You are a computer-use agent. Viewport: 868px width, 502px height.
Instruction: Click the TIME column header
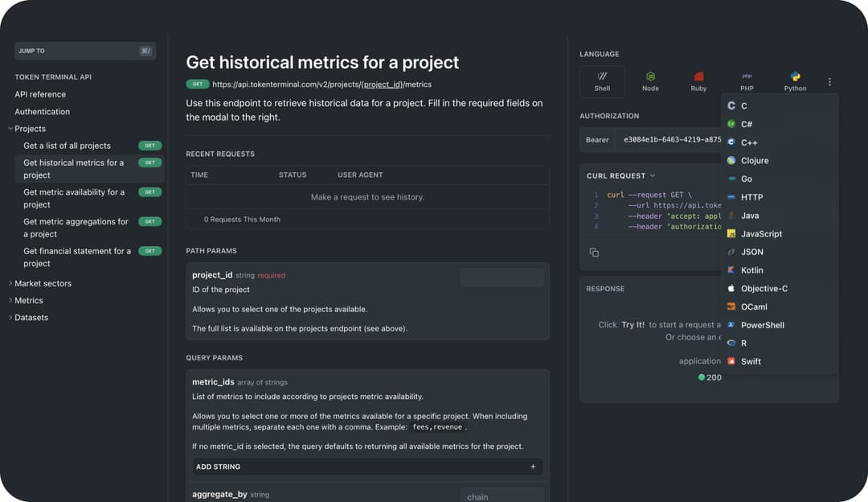[199, 175]
